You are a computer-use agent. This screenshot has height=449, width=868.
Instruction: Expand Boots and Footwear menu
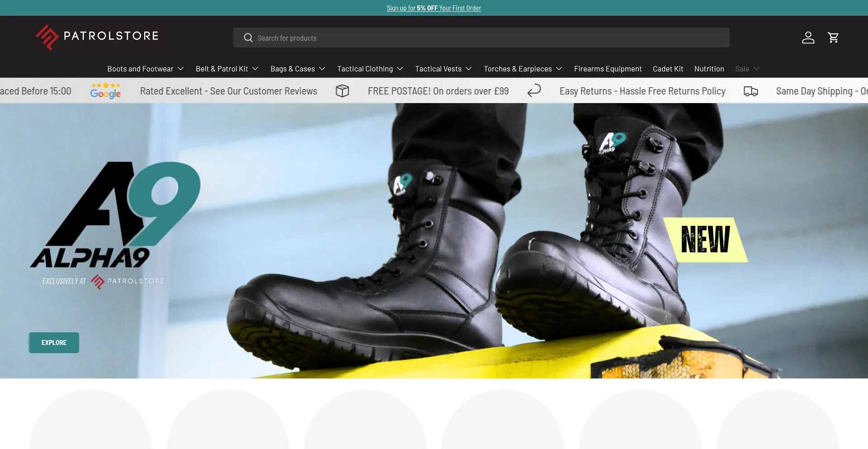coord(145,69)
